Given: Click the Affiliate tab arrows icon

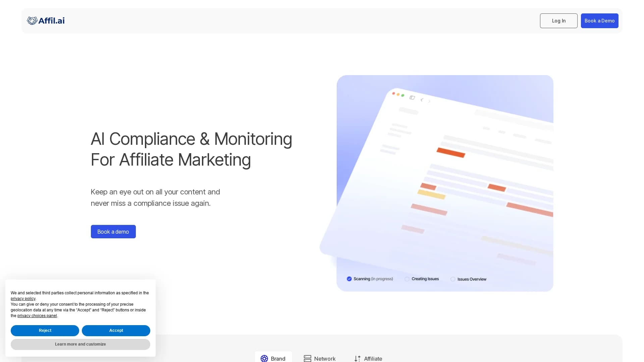Looking at the screenshot, I should [x=358, y=358].
